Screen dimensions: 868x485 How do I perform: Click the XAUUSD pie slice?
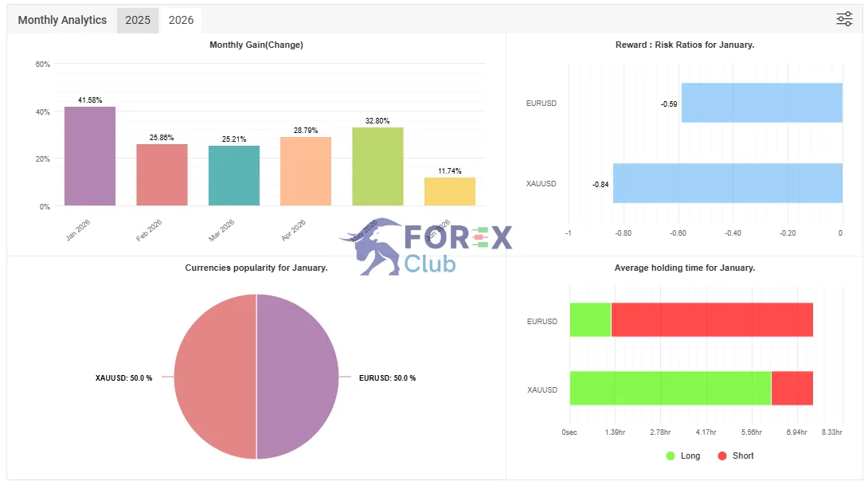(215, 377)
